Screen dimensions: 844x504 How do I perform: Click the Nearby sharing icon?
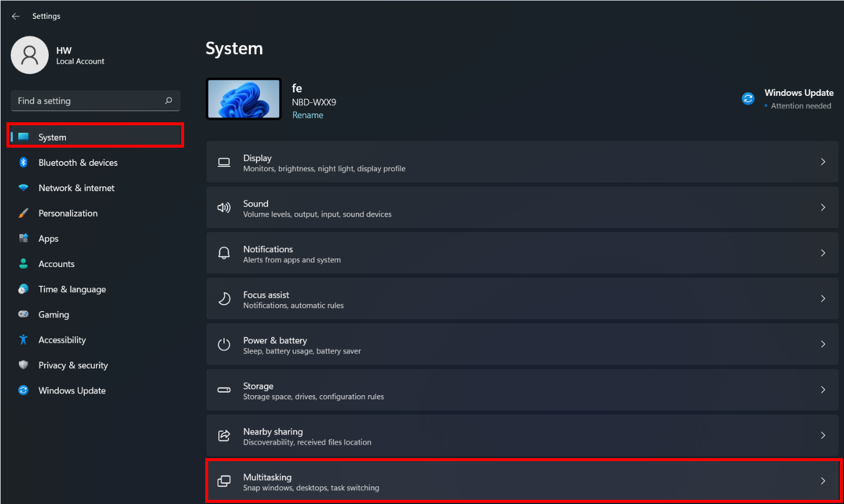coord(224,435)
